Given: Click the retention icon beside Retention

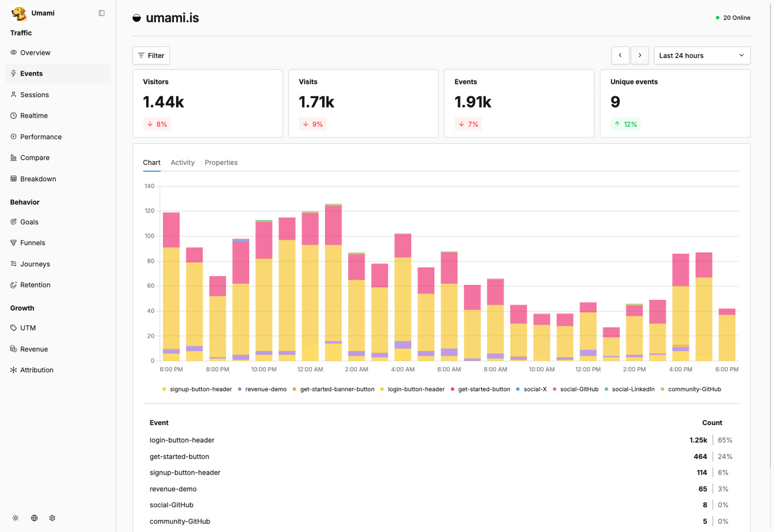Looking at the screenshot, I should click(x=13, y=285).
